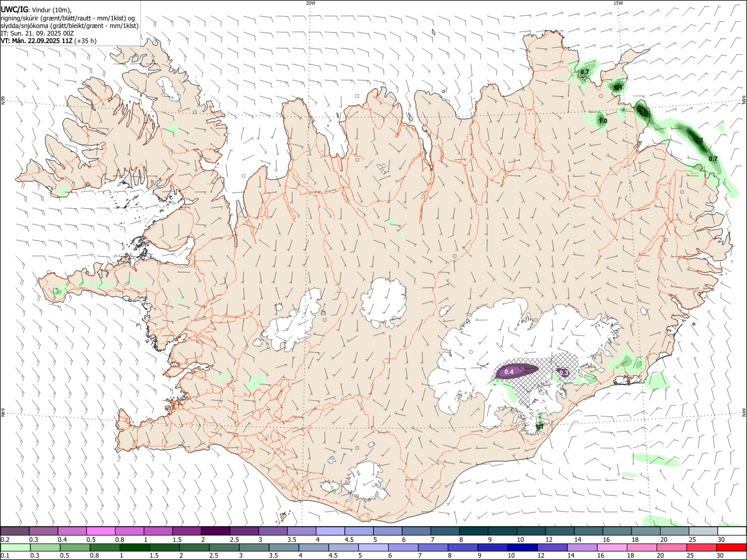Click the 0.1 label on the lower scale

(x=5, y=556)
